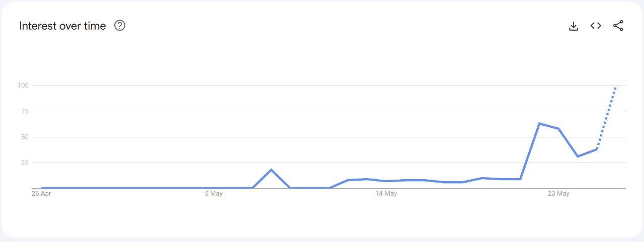Select the "23 May" date label
The height and width of the screenshot is (242, 644).
558,194
